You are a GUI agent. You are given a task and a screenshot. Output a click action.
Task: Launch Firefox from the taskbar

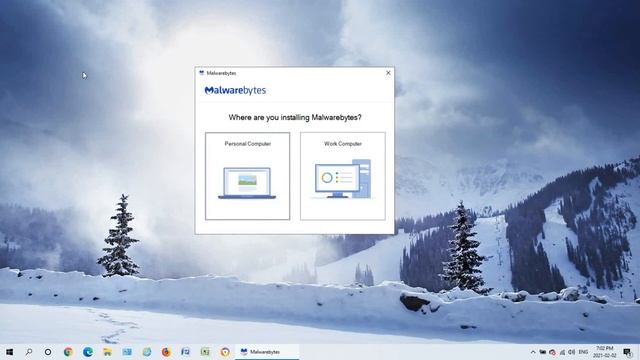point(166,352)
